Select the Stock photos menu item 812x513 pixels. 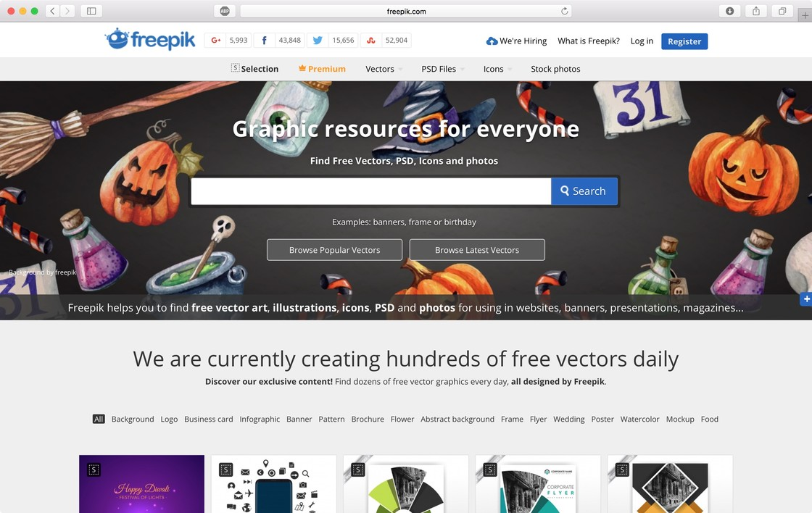[555, 69]
